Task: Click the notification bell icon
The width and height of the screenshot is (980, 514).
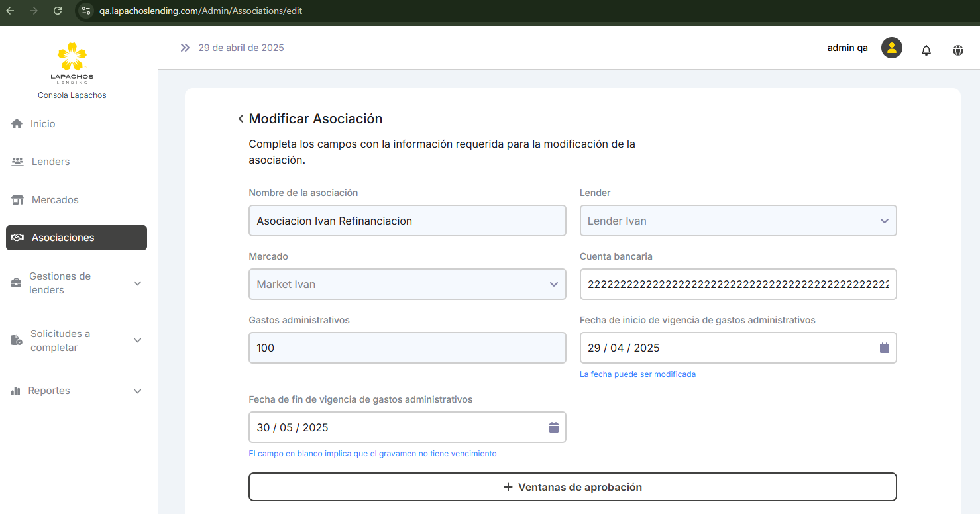Action: pos(926,50)
